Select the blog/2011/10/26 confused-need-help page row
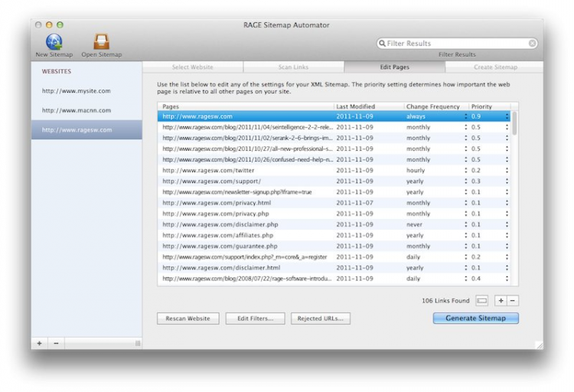Viewport: 574px width, 392px height. (334, 160)
